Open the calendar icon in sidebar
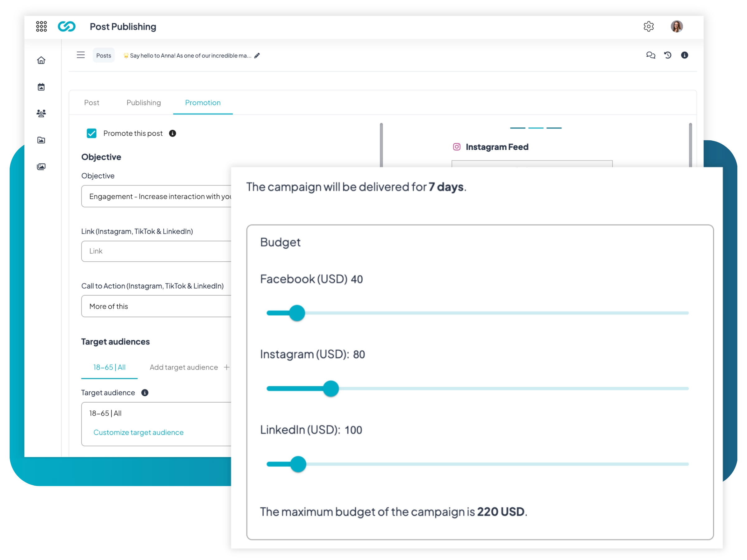 pos(41,87)
